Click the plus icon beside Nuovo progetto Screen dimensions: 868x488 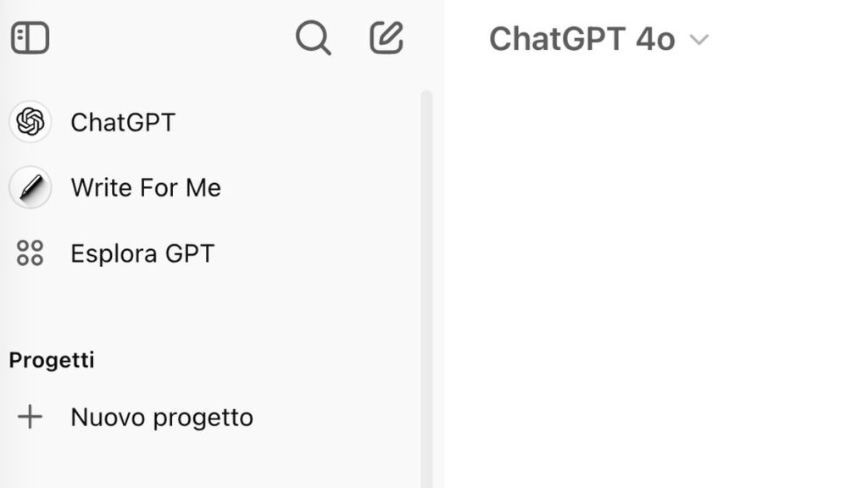[31, 416]
